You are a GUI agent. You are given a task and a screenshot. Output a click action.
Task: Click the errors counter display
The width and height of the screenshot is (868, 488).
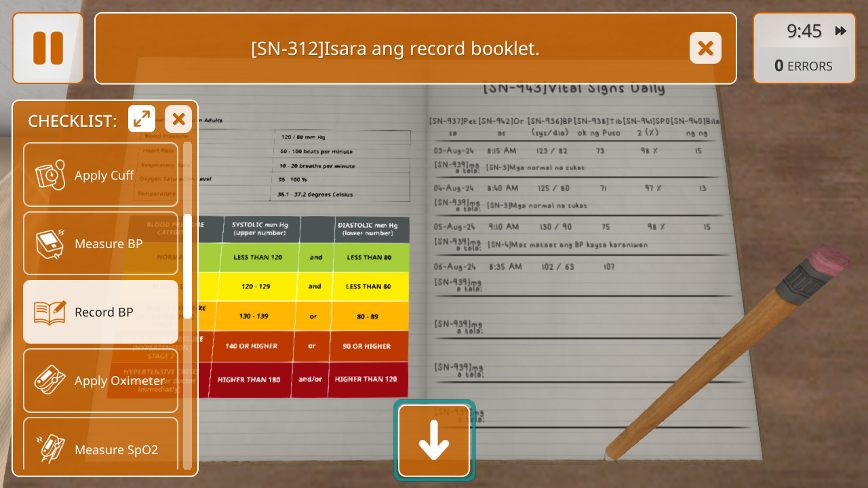[x=804, y=66]
